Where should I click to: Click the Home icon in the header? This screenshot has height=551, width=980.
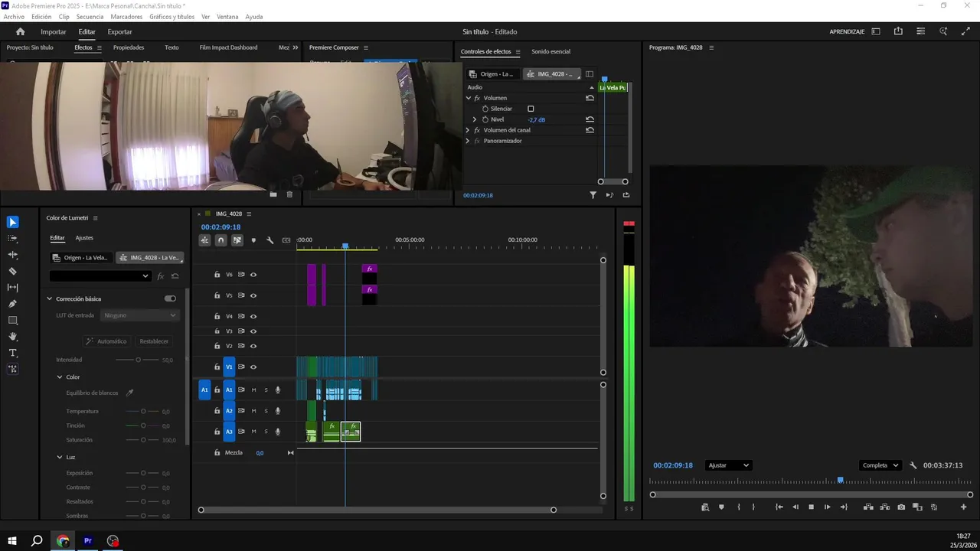[21, 31]
